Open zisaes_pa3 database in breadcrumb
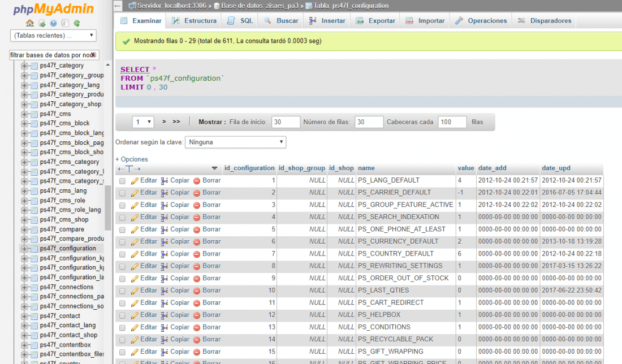This screenshot has width=622, height=364. 260,6
